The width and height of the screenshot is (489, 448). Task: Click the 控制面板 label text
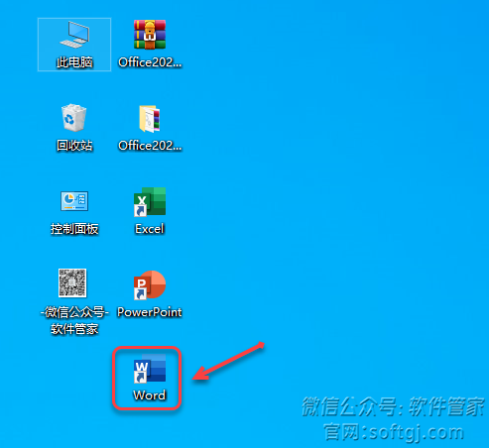[x=74, y=229]
